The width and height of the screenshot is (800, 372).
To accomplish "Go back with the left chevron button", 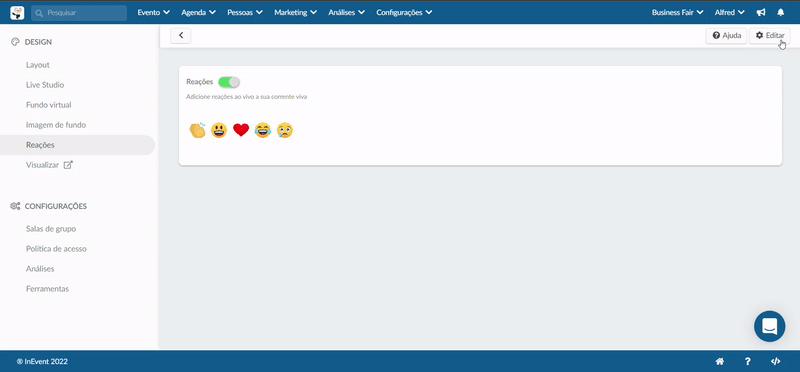I will 181,36.
